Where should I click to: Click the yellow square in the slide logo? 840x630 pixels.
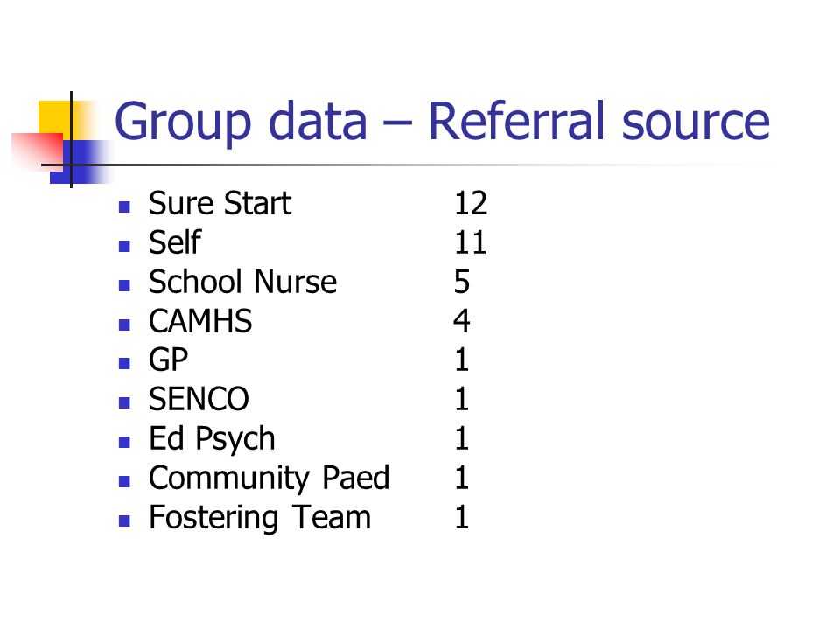click(53, 116)
